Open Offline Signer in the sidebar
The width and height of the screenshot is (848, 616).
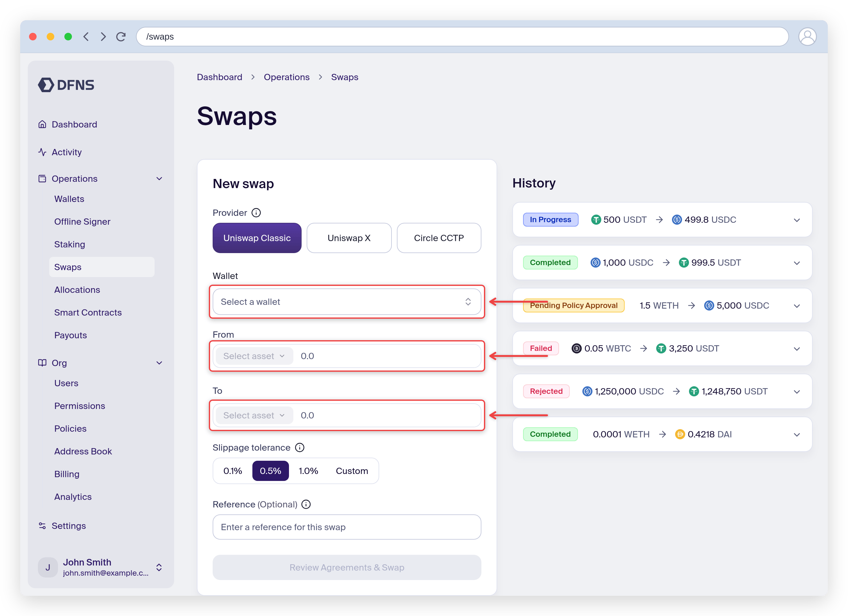pos(82,222)
